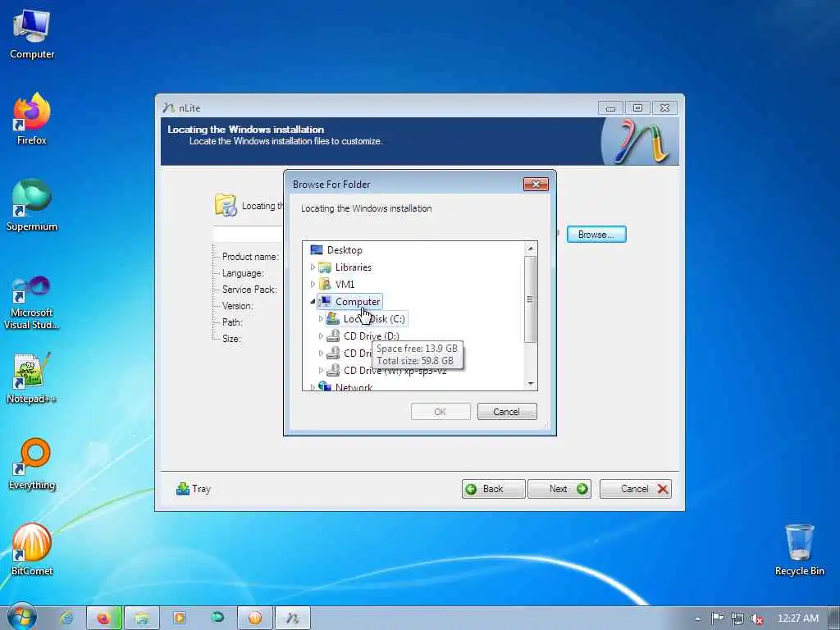
Task: Open the Windows Start menu orb
Action: click(21, 618)
